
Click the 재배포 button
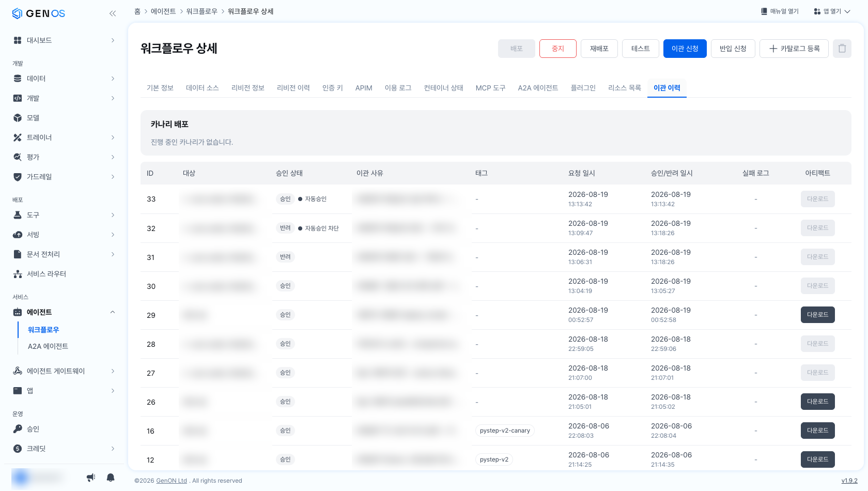click(x=599, y=49)
